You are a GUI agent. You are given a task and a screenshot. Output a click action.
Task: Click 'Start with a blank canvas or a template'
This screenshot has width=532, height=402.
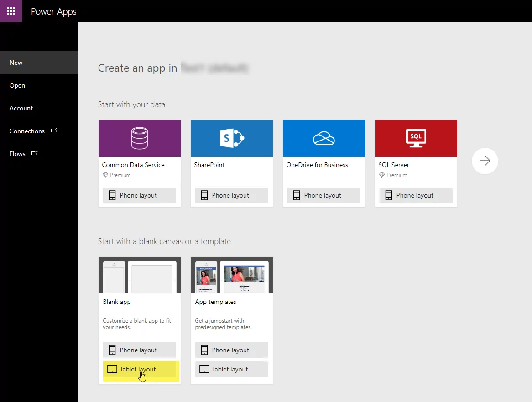tap(165, 241)
